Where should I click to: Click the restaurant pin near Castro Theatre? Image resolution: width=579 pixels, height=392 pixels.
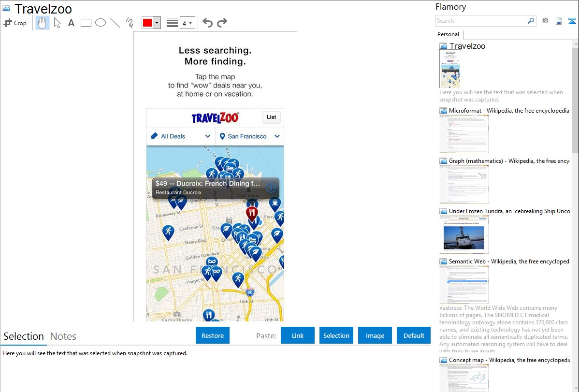coord(209,315)
